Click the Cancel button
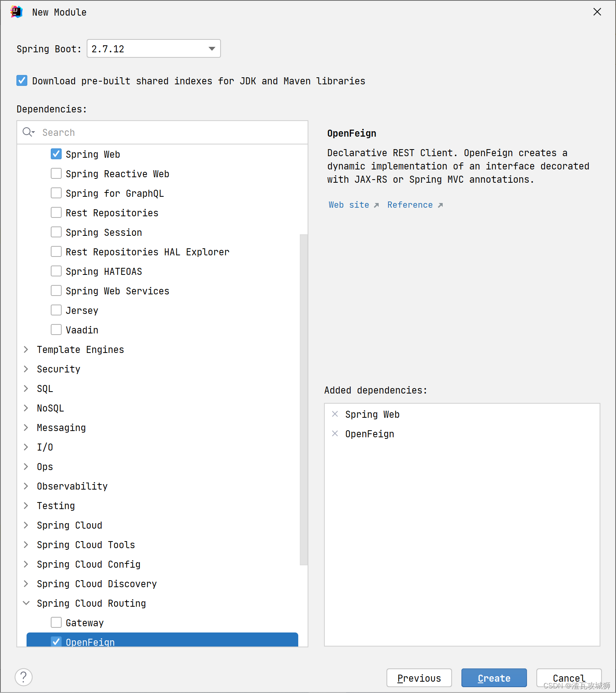This screenshot has width=616, height=693. click(569, 678)
